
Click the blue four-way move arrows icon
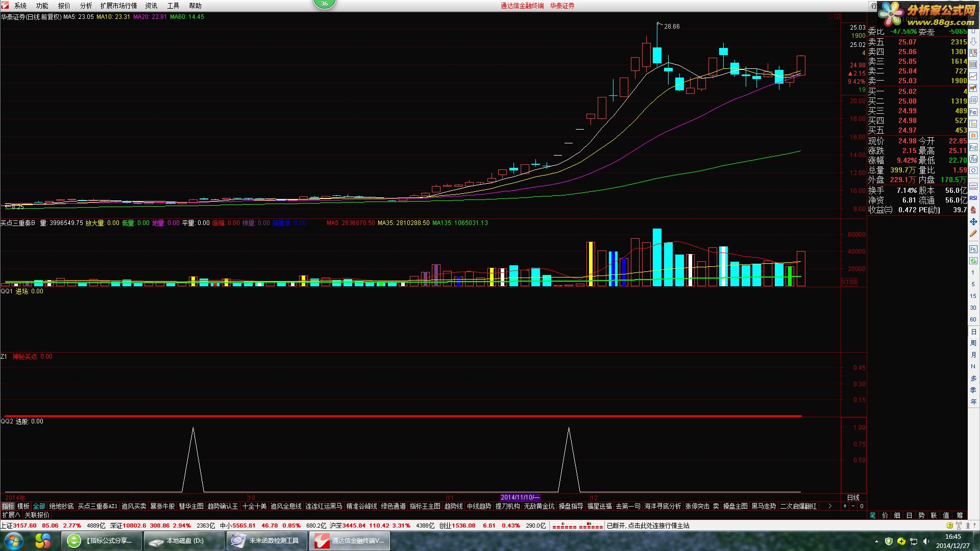[973, 222]
